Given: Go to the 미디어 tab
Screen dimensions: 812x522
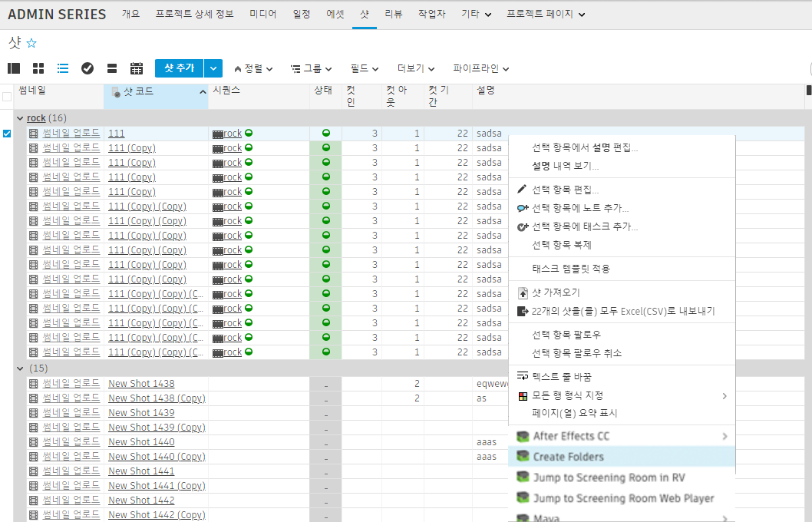Looking at the screenshot, I should 263,14.
